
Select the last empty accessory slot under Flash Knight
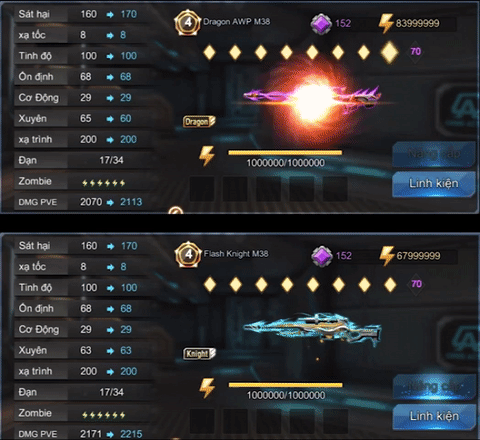pyautogui.click(x=335, y=421)
